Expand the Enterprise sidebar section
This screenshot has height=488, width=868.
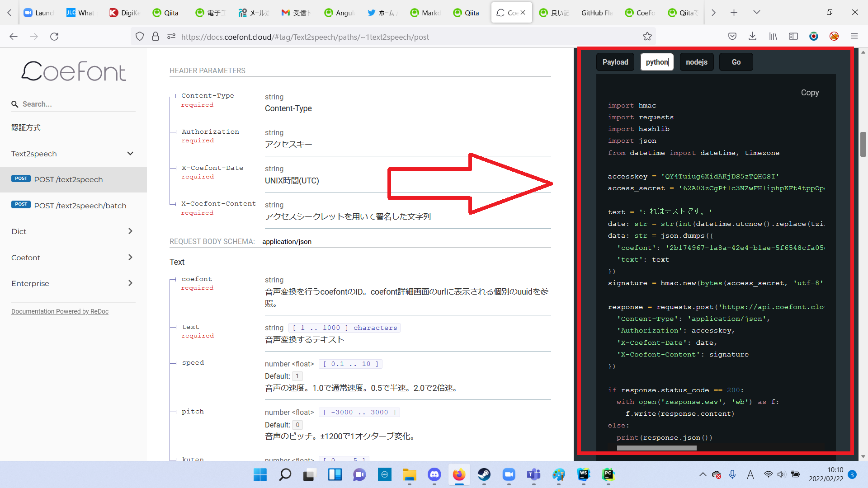click(x=130, y=283)
